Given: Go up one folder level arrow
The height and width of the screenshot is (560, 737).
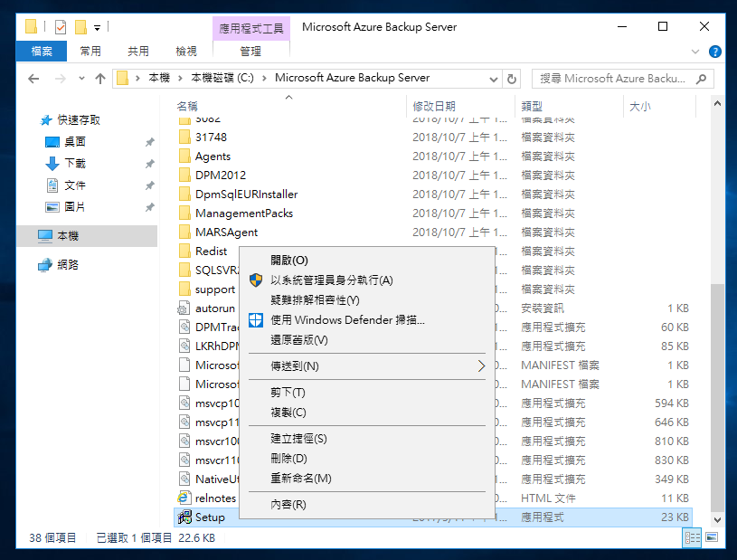Looking at the screenshot, I should point(100,79).
